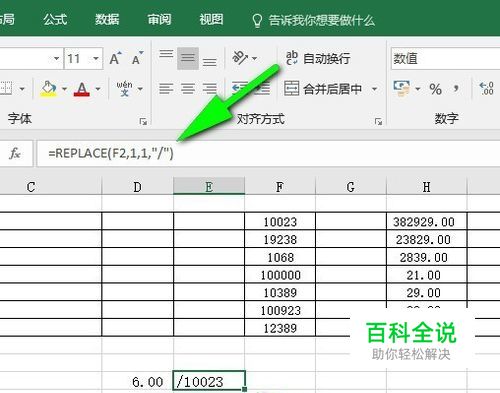The height and width of the screenshot is (393, 500).
Task: Apply percent style
Action: [x=435, y=89]
